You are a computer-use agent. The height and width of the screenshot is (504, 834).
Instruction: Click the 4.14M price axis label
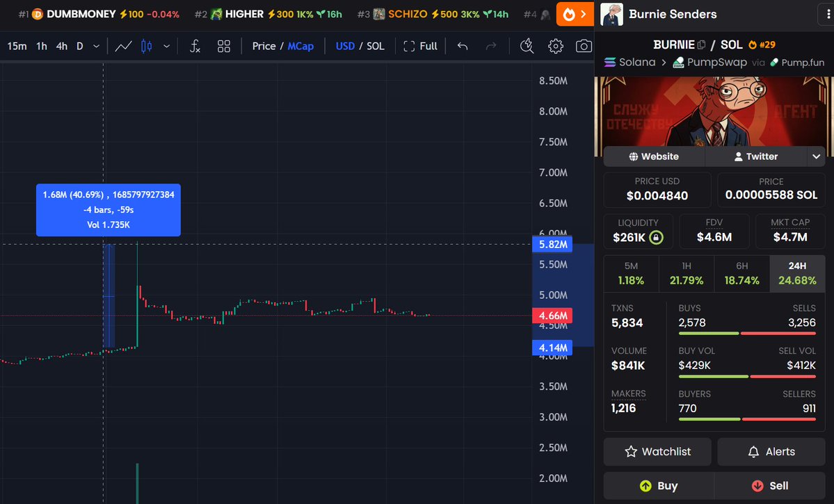(552, 348)
